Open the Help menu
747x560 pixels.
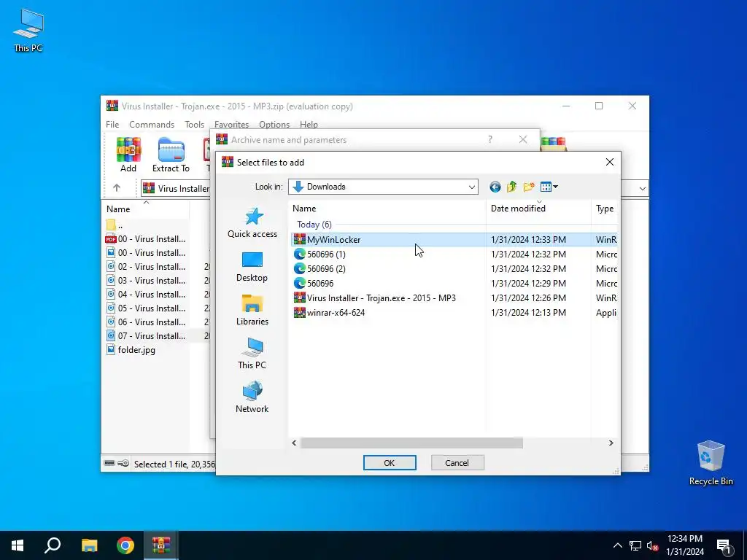309,124
